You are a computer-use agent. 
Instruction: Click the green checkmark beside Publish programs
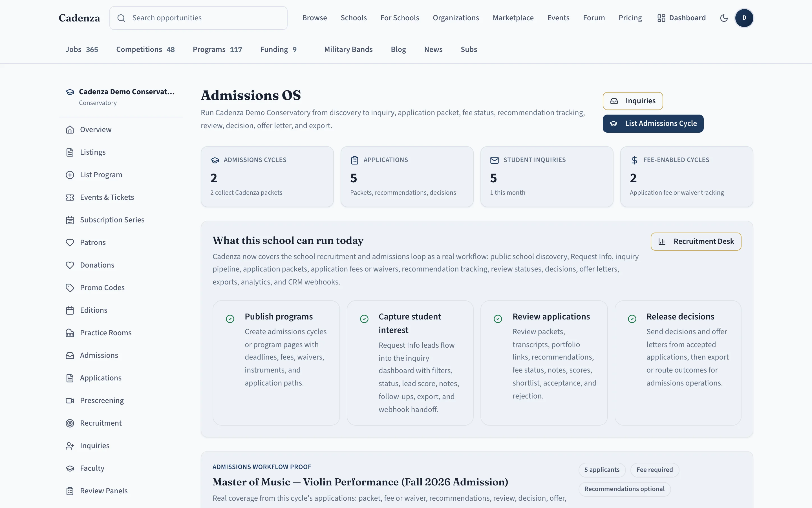tap(230, 319)
